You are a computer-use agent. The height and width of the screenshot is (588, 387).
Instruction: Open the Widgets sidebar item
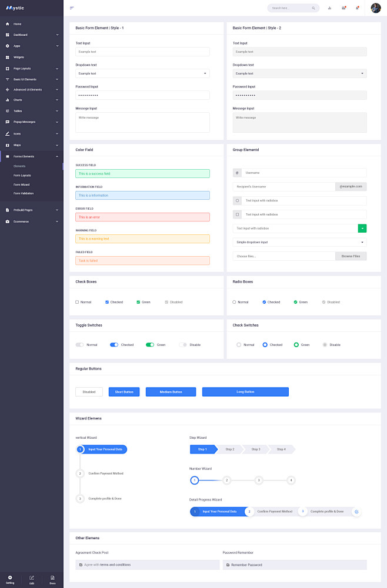19,57
